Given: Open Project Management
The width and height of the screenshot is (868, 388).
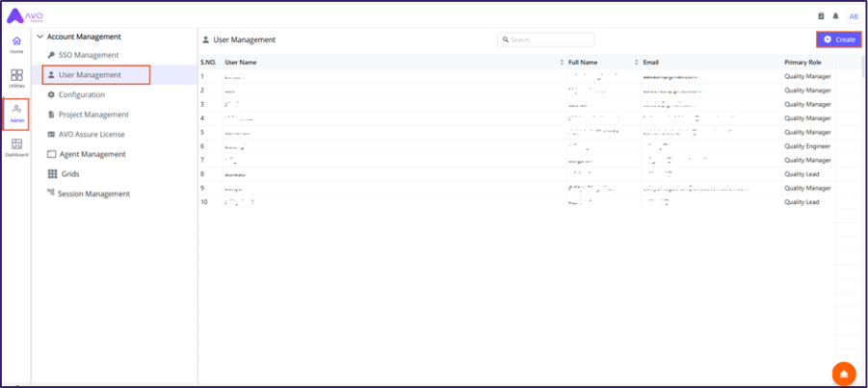Looking at the screenshot, I should (x=92, y=115).
